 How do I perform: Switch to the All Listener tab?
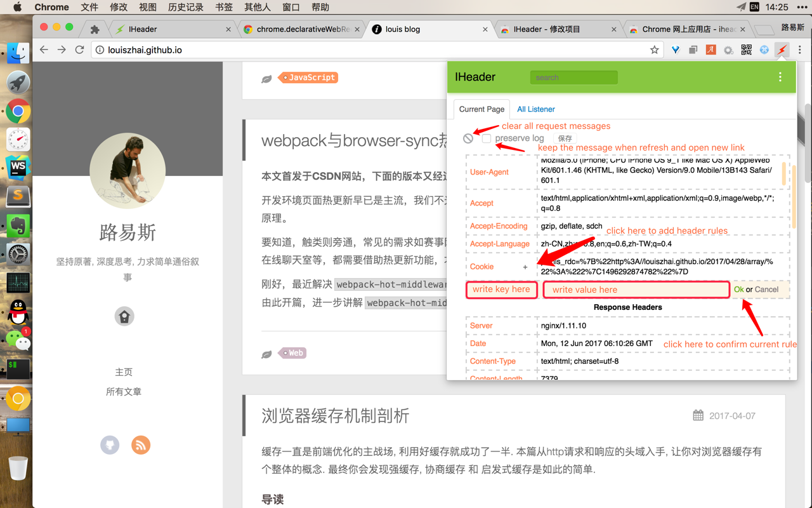point(536,109)
